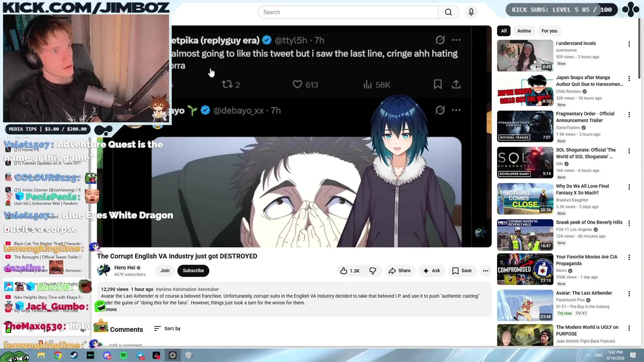
Task: Open the black app with red dot in taskbar
Action: click(x=156, y=355)
